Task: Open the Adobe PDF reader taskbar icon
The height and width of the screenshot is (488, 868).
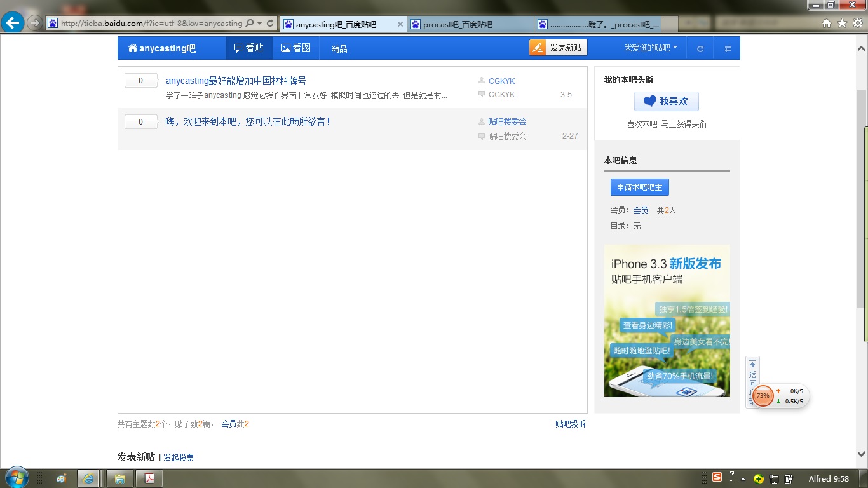Action: point(151,478)
